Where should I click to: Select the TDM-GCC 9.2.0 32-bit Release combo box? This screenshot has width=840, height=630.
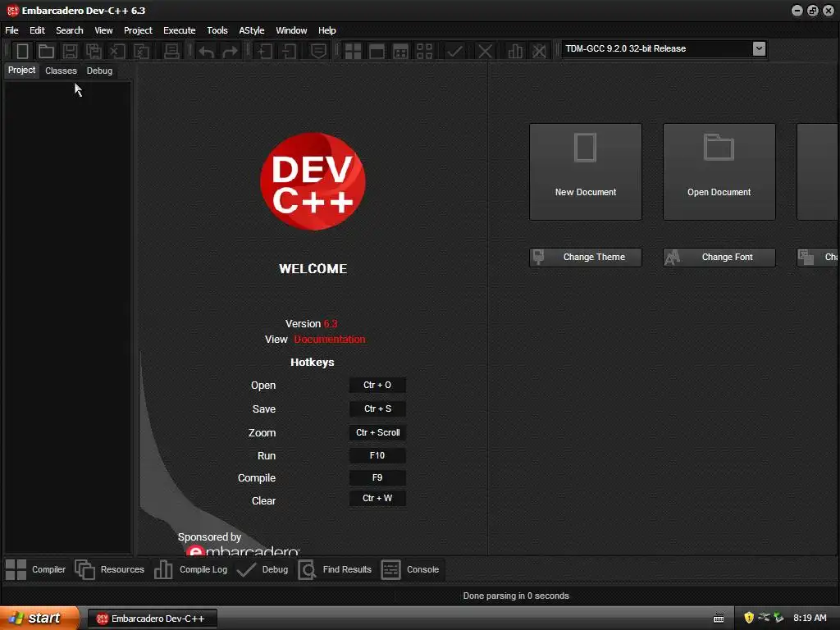664,48
